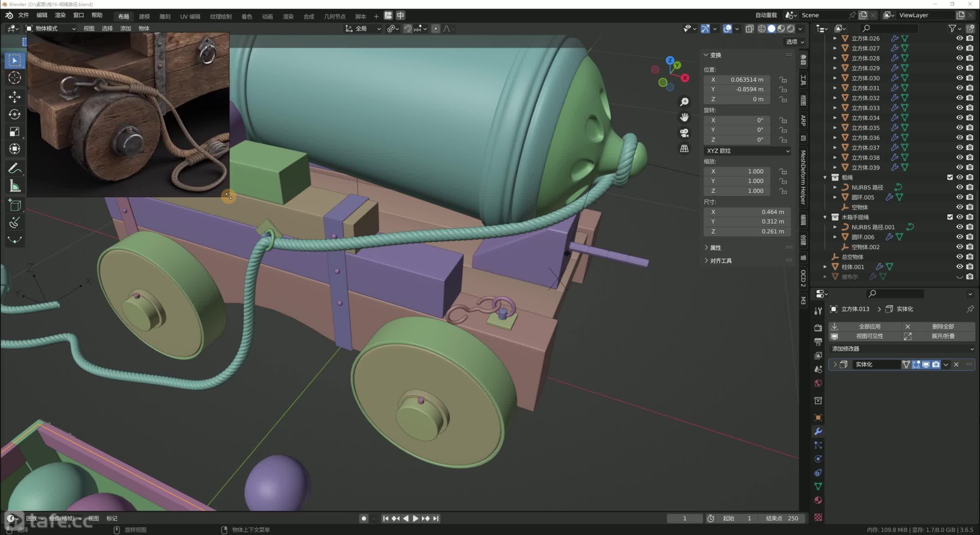Open the Modifier properties wrench tab
This screenshot has width=980, height=535.
pyautogui.click(x=818, y=431)
